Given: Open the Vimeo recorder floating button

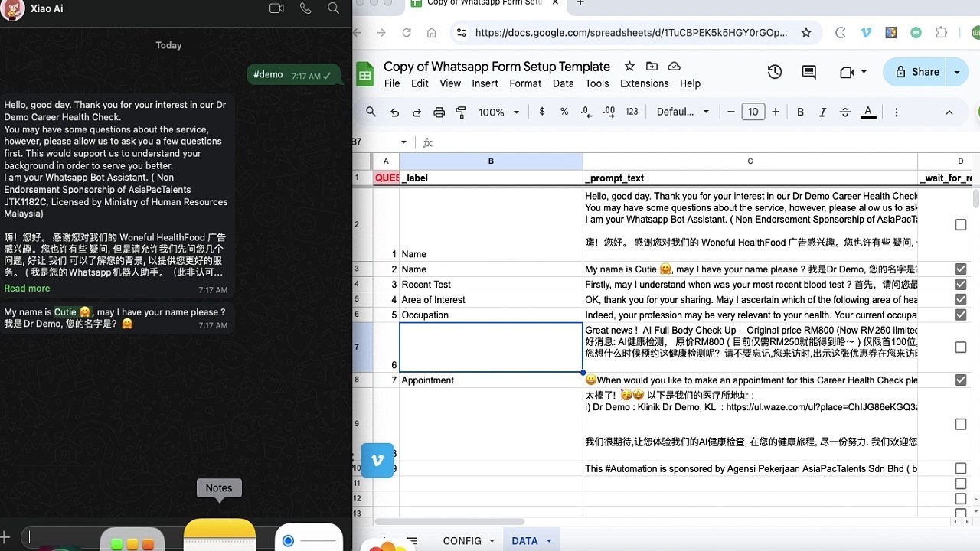Looking at the screenshot, I should click(x=377, y=460).
